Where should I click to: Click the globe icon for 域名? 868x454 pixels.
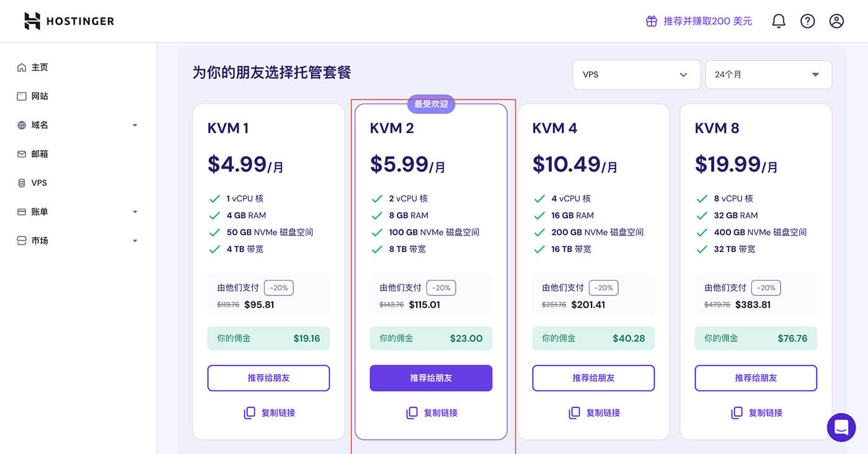22,125
